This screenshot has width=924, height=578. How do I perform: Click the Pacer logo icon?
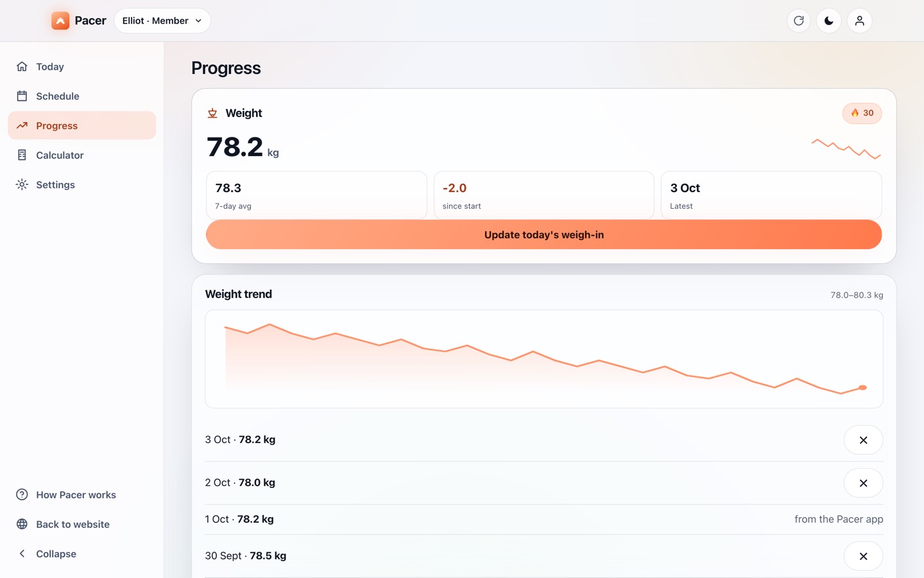tap(60, 21)
